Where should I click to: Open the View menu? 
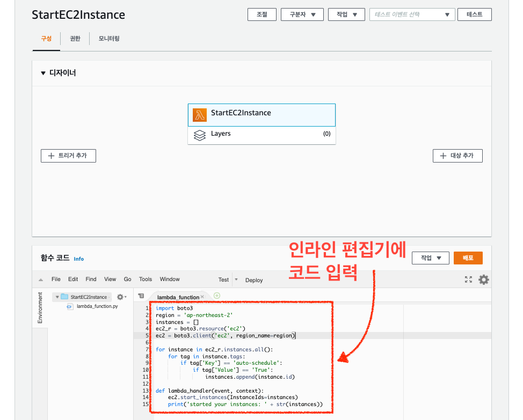pos(110,279)
